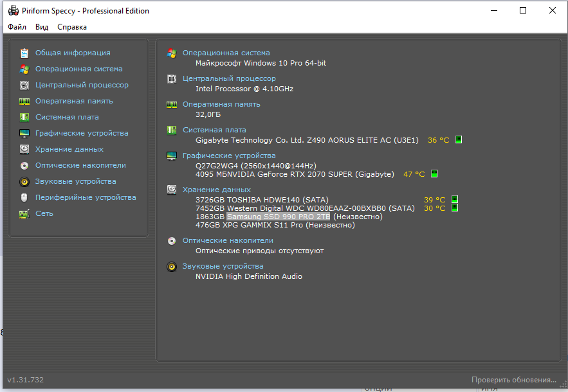The width and height of the screenshot is (568, 392).
Task: Click the speaker icon beside sidebar Звуковые устройства
Action: click(24, 181)
